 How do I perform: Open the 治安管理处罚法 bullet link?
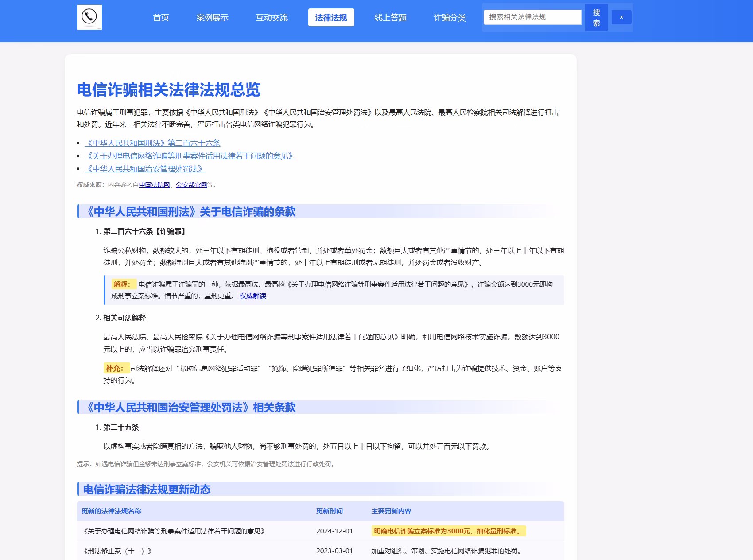[146, 168]
